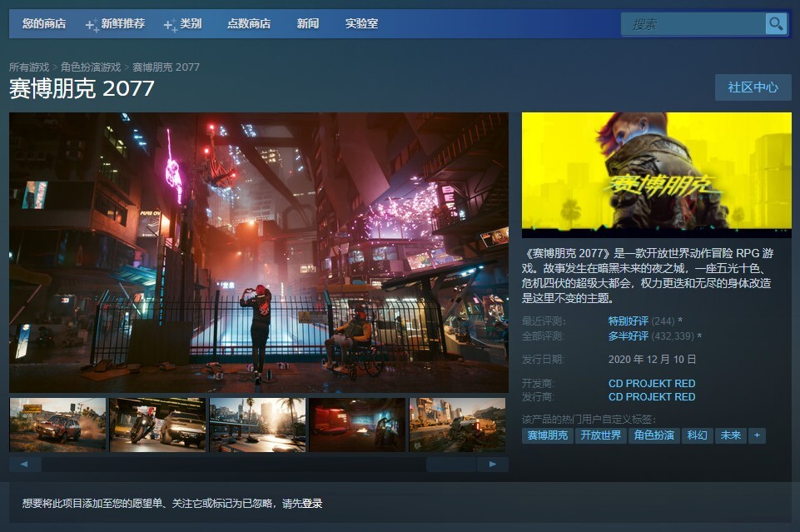The height and width of the screenshot is (532, 800).
Task: Select the red room interior thumbnail
Action: (357, 425)
